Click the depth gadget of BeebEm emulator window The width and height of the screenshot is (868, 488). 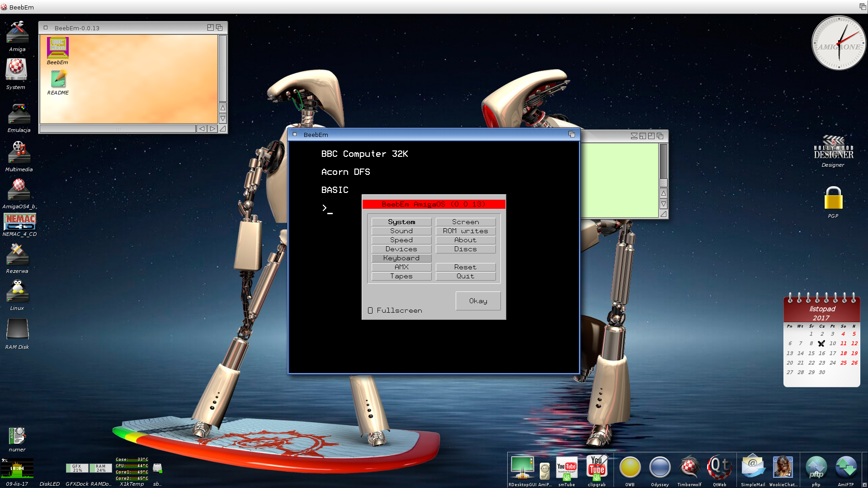click(x=571, y=134)
